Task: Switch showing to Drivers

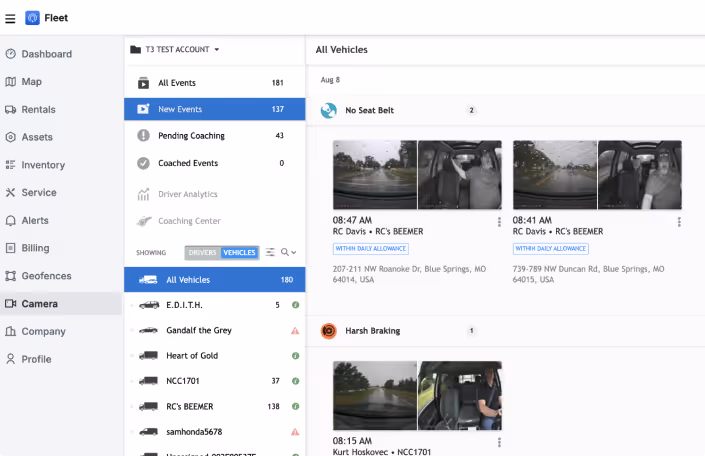Action: coord(202,253)
